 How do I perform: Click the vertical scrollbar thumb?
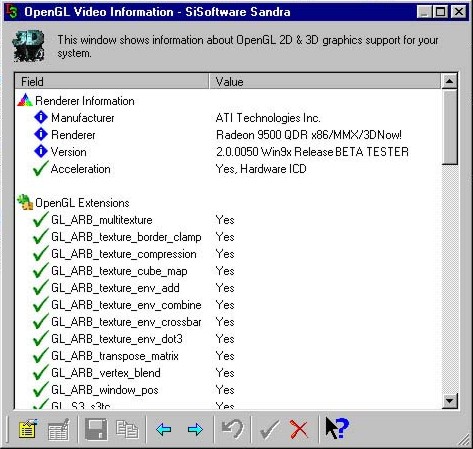pos(450,127)
